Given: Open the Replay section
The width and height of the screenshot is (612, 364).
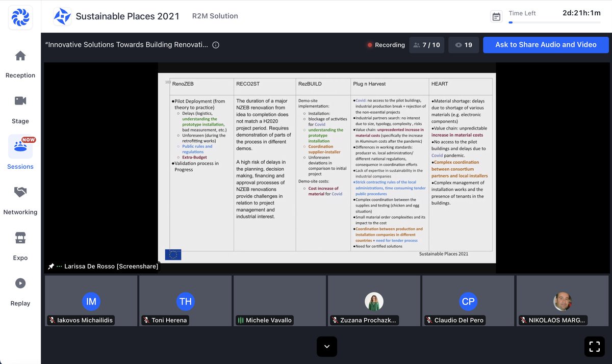Looking at the screenshot, I should (x=20, y=292).
